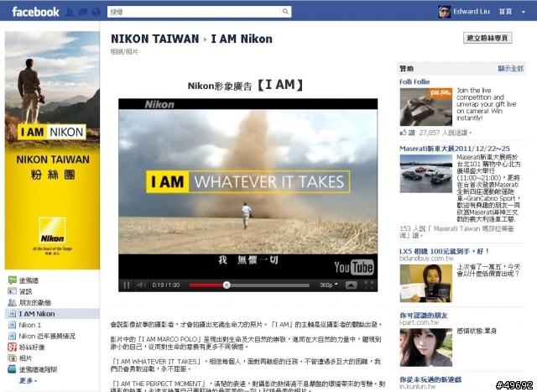Open friend requests icon in header
This screenshot has height=392, width=537.
70,13
